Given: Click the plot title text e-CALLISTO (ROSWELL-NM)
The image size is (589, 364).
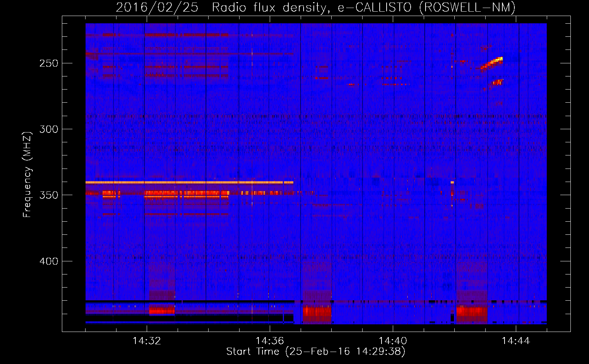Looking at the screenshot, I should point(427,8).
